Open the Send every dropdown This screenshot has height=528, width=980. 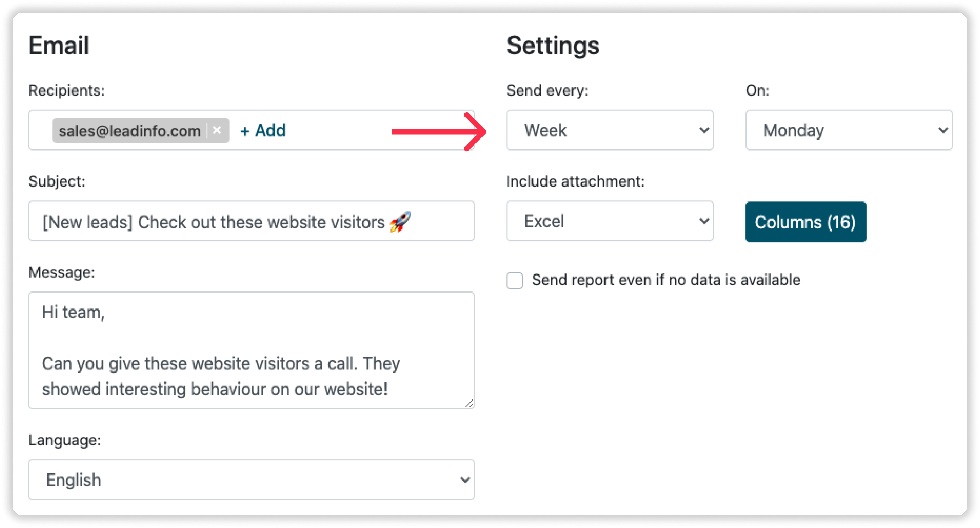[x=610, y=130]
